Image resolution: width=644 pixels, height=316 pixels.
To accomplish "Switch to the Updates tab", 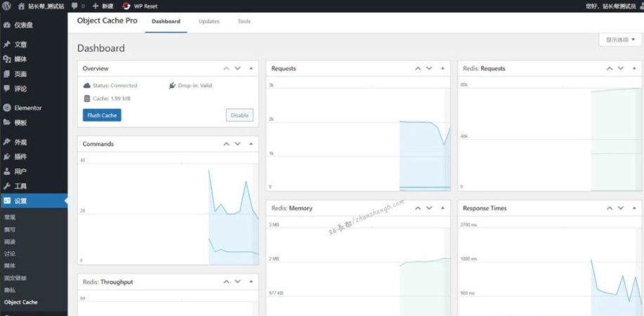I will pyautogui.click(x=209, y=21).
